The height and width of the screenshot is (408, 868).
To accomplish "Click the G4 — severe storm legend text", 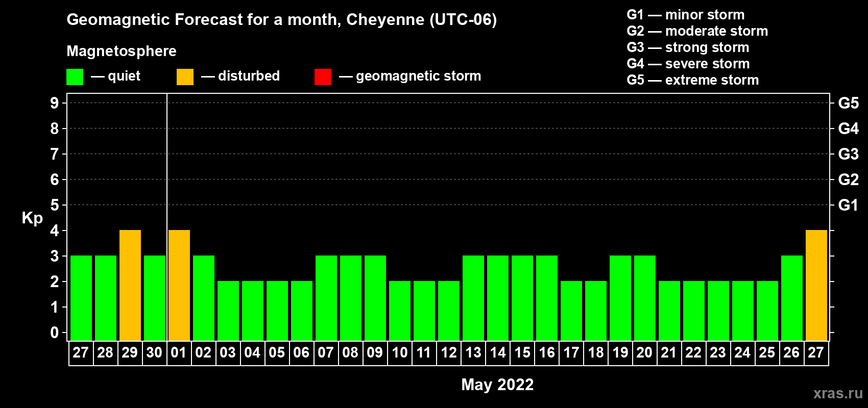I will (688, 64).
